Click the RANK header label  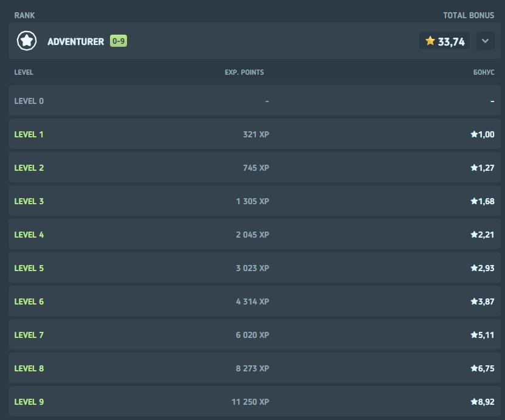24,15
